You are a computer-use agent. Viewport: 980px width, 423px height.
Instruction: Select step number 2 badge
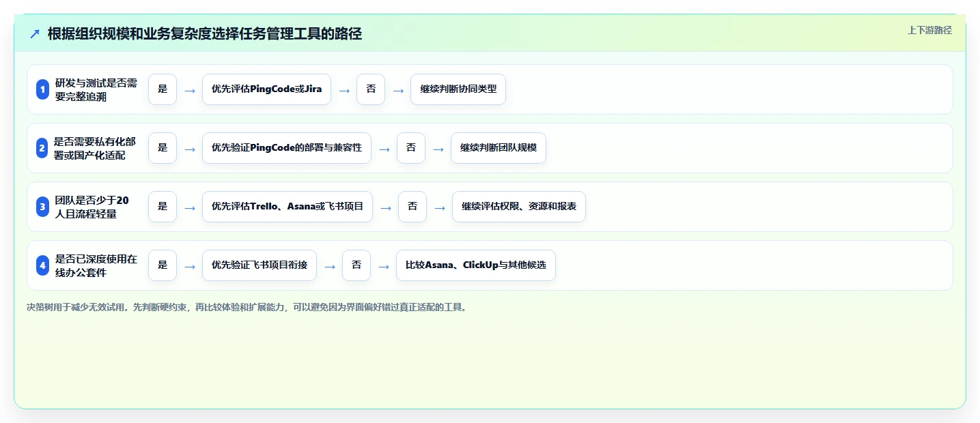42,148
